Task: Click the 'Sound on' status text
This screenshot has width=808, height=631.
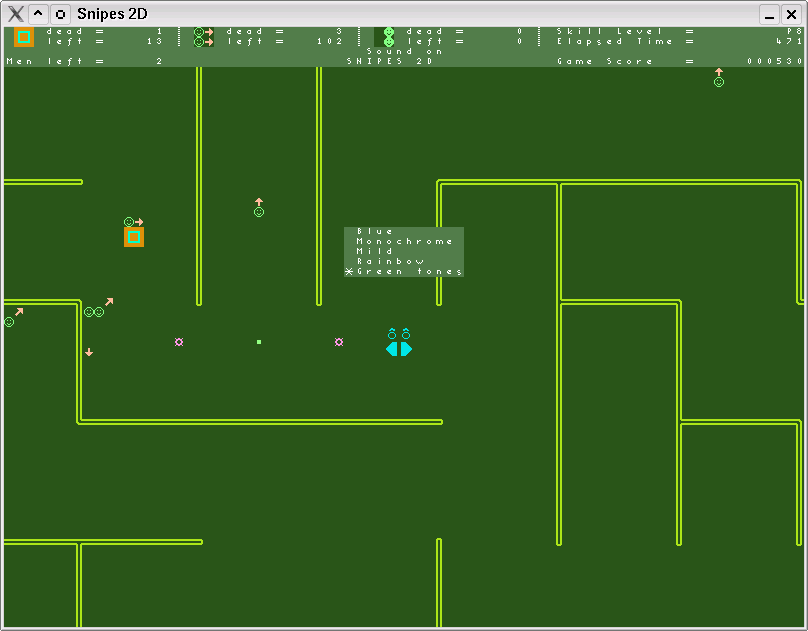Action: 405,52
